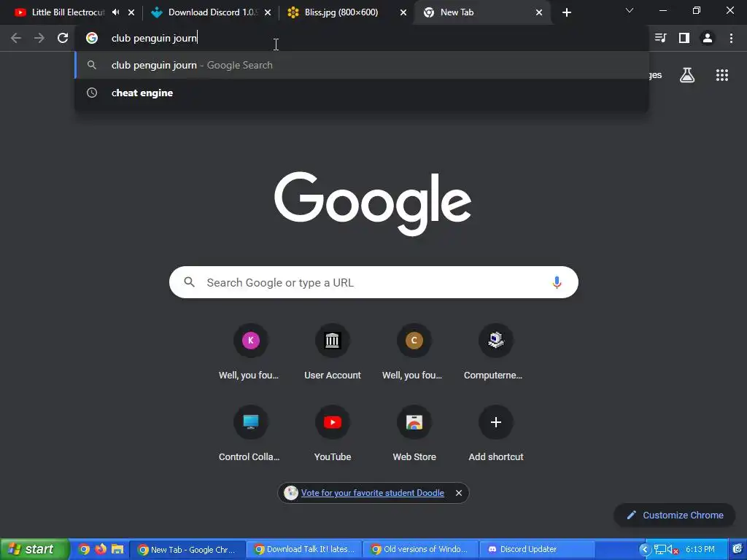Open the brown C shortcut tile

point(414,351)
